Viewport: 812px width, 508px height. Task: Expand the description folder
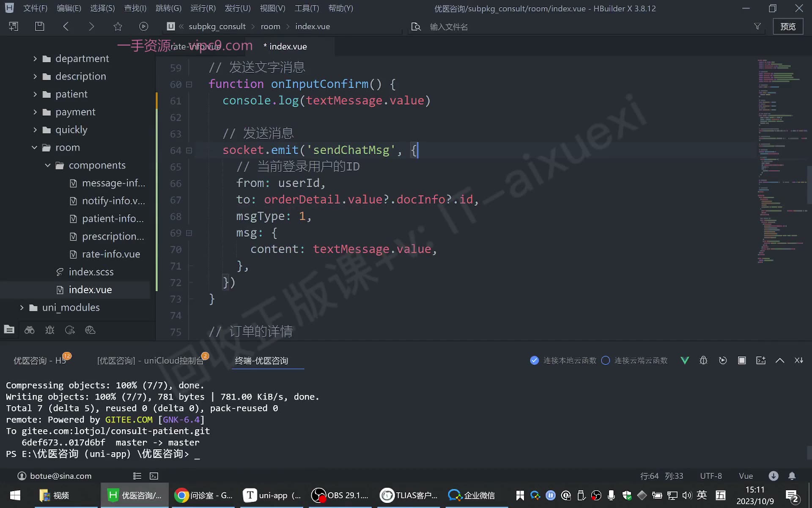(35, 76)
